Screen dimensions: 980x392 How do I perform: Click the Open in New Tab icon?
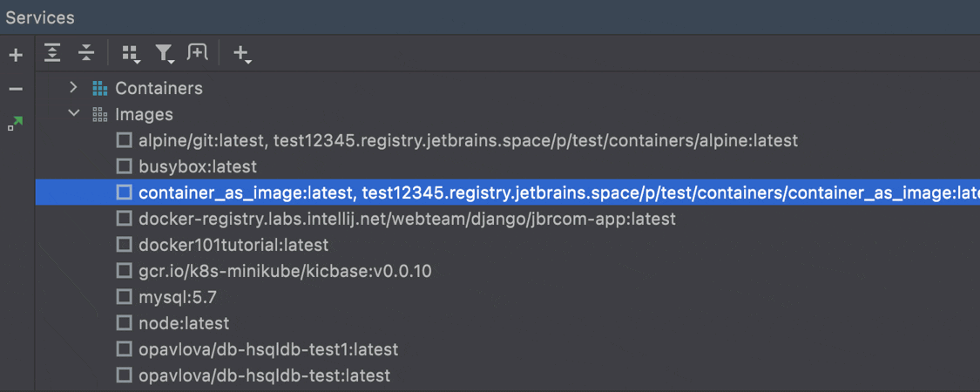click(198, 53)
